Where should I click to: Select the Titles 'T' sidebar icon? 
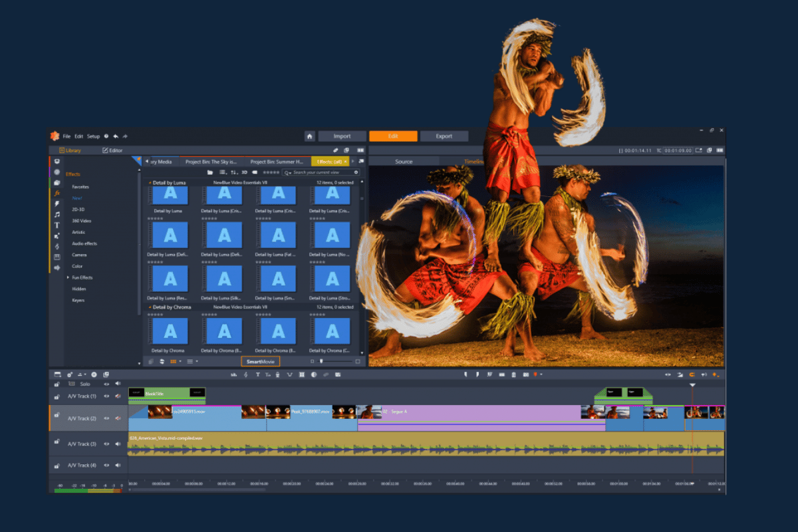click(57, 225)
